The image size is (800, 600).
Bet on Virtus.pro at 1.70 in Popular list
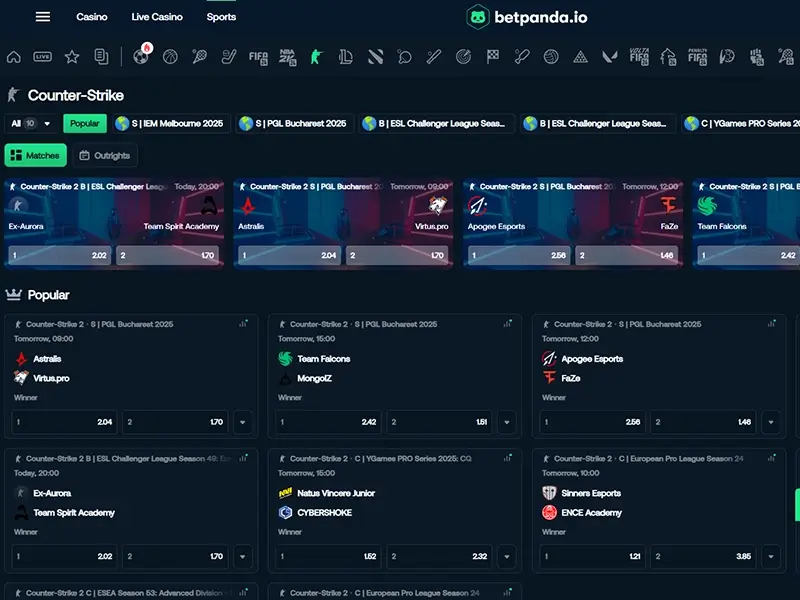click(176, 422)
